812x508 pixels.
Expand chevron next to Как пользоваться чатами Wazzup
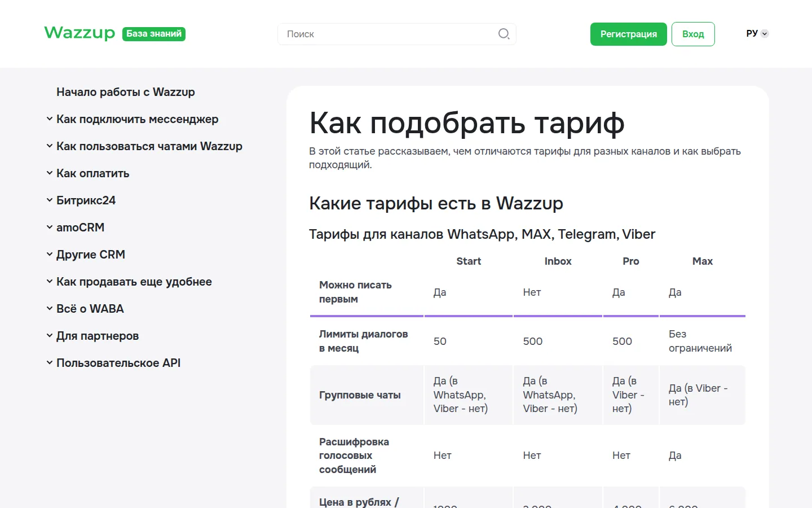(50, 146)
